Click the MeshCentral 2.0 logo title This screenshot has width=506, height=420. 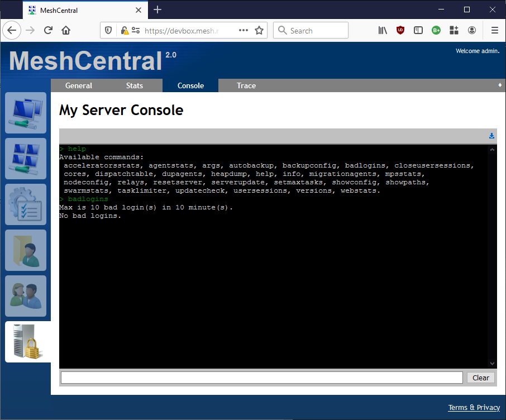point(93,60)
